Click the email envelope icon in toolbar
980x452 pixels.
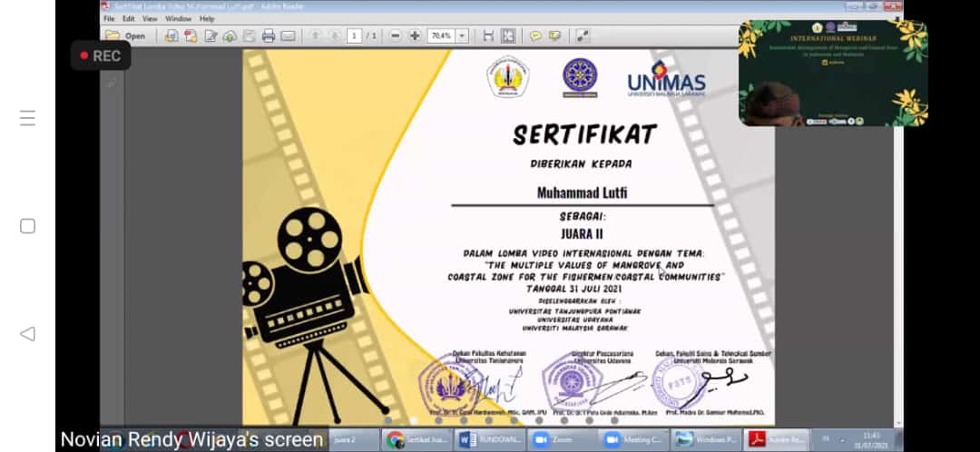coord(288,35)
